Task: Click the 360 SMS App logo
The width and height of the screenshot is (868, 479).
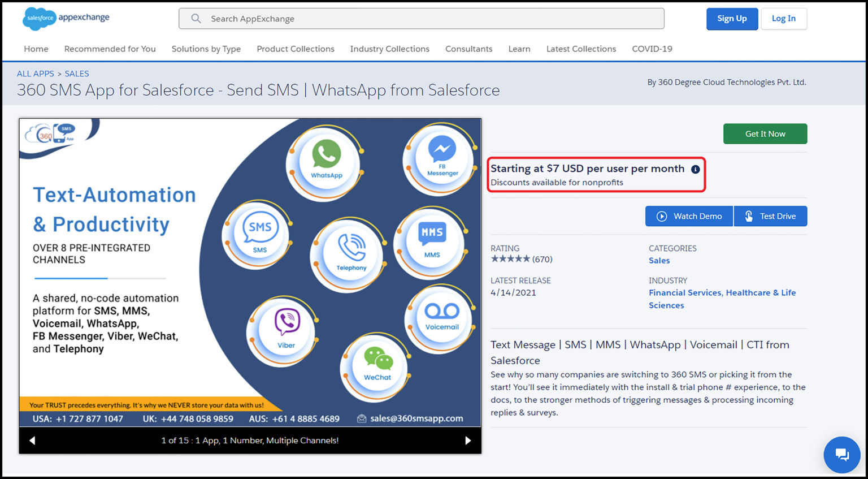Action: click(x=50, y=134)
